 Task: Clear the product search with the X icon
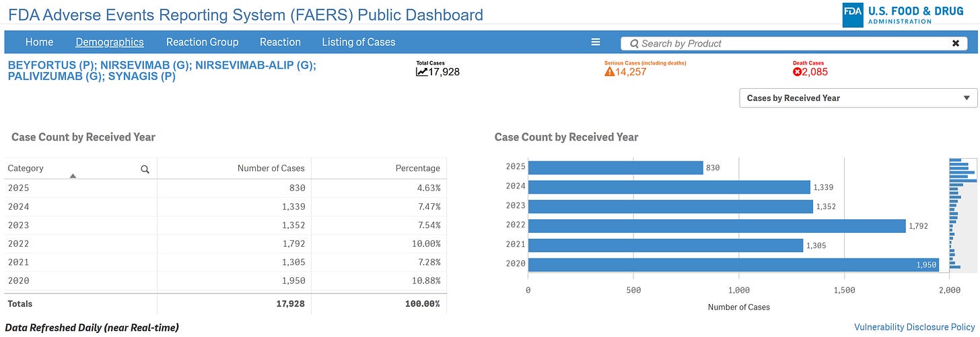click(955, 43)
